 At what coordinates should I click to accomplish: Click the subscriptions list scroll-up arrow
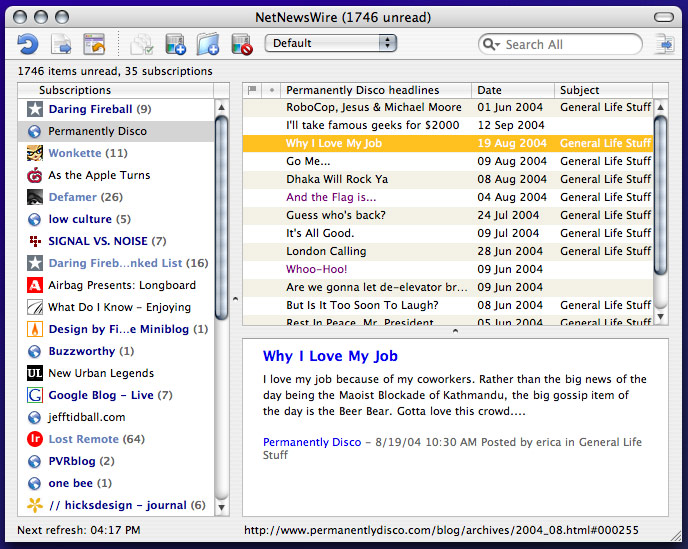point(222,107)
